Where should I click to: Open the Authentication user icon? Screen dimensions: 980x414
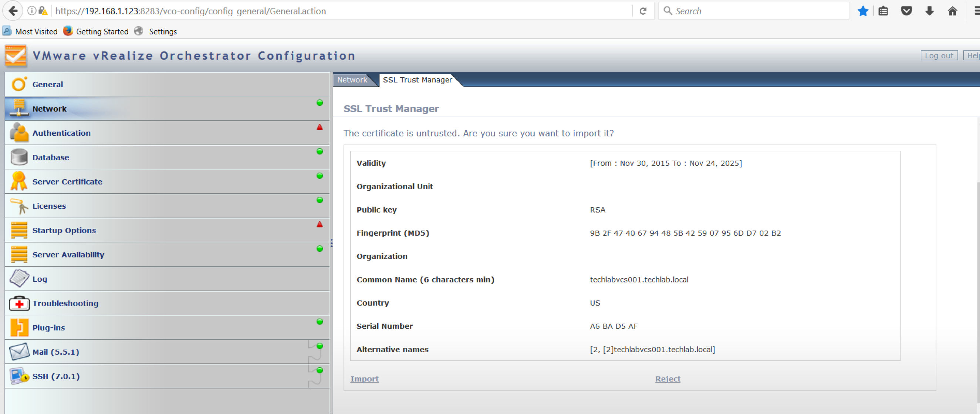click(x=19, y=133)
